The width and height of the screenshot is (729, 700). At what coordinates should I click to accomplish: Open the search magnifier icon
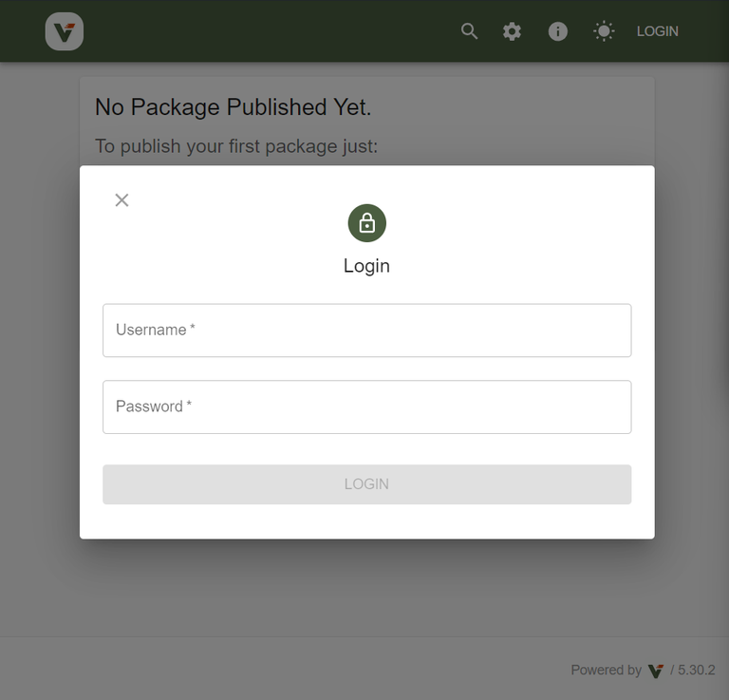(469, 31)
